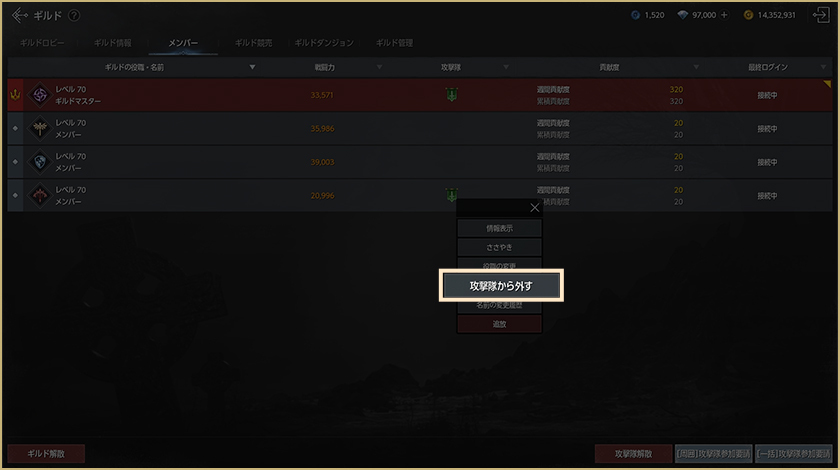Close the member context menu with the X

[x=535, y=208]
